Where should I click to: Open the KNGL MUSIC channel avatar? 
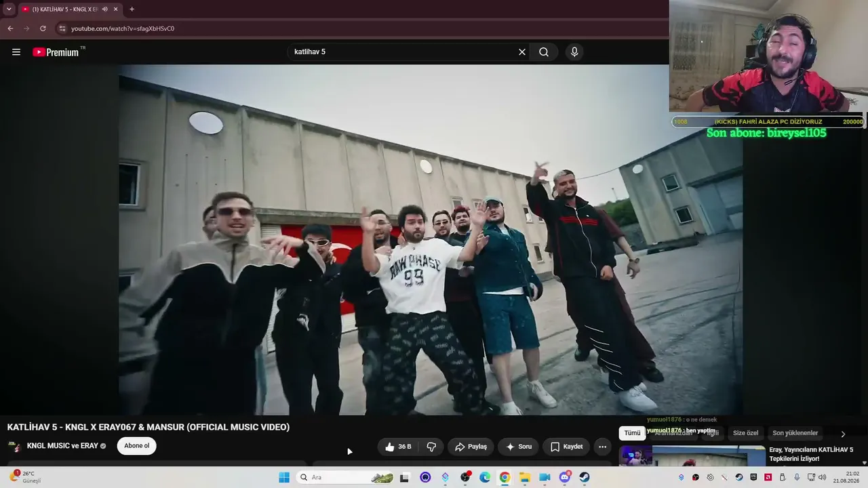click(x=14, y=447)
